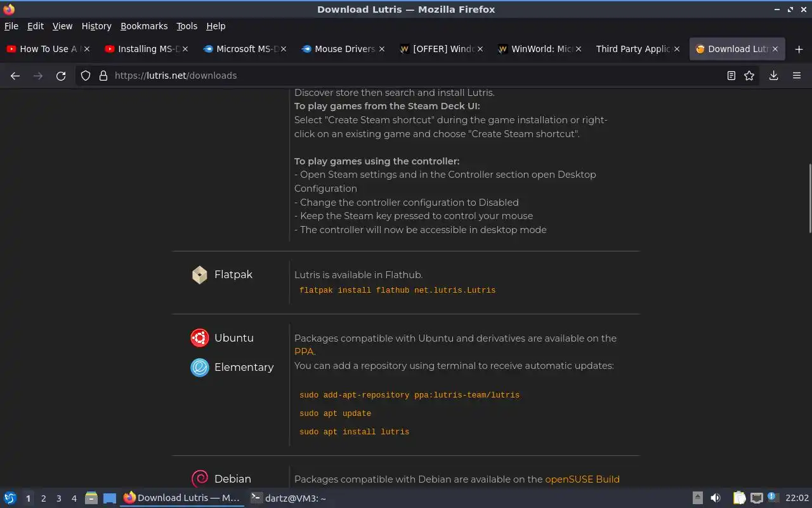Reload the current page
The width and height of the screenshot is (812, 508).
click(x=61, y=76)
